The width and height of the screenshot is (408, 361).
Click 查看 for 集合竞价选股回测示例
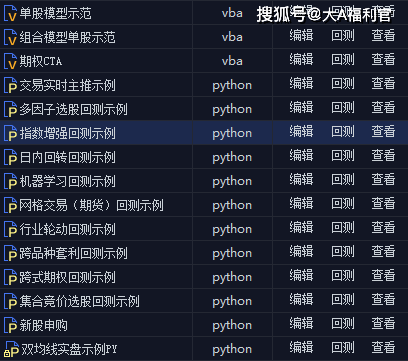coord(383,299)
